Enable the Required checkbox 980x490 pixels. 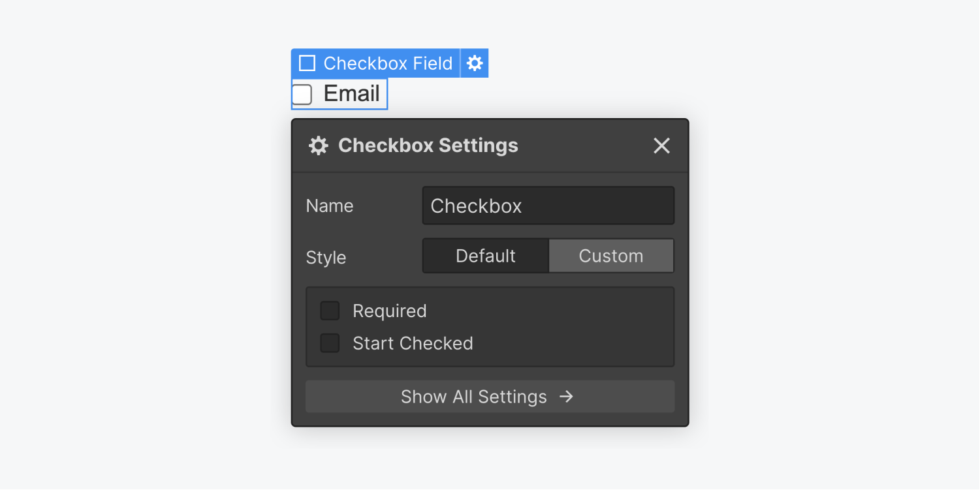click(x=330, y=311)
